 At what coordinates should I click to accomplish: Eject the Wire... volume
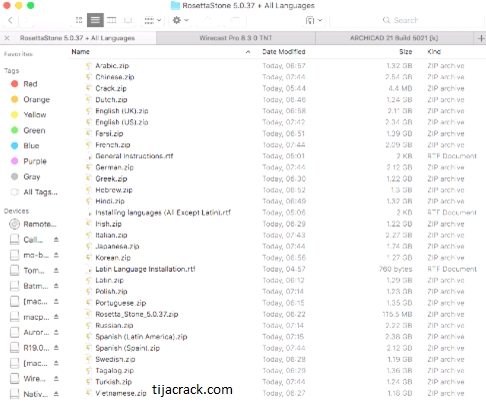coord(56,379)
